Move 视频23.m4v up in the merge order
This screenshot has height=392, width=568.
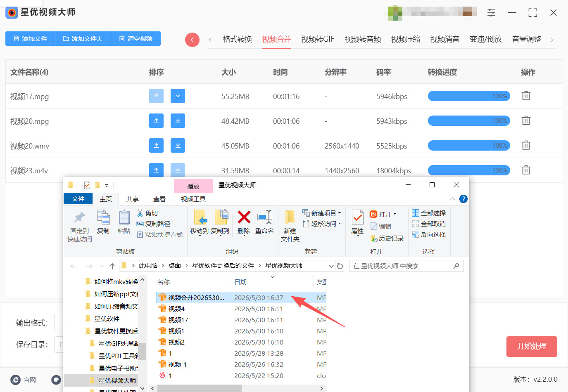[x=156, y=170]
